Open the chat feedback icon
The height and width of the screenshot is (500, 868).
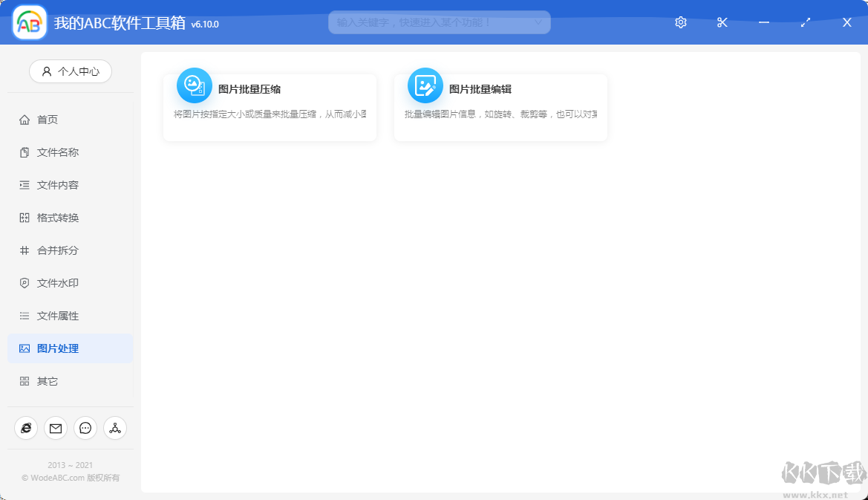tap(85, 428)
